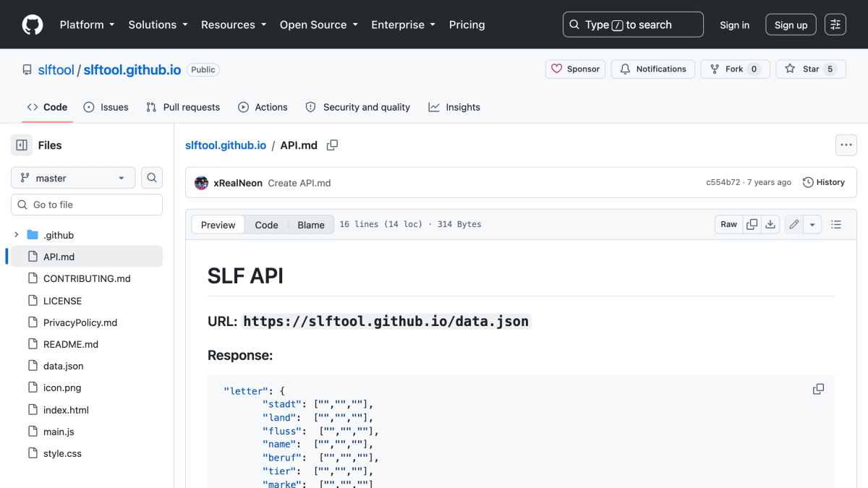Viewport: 868px width, 488px height.
Task: Click the Notifications bell button
Action: click(653, 69)
